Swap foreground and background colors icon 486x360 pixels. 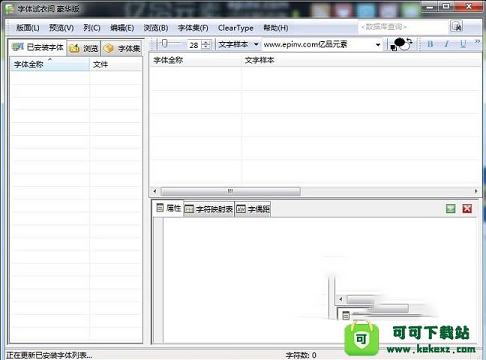(409, 41)
